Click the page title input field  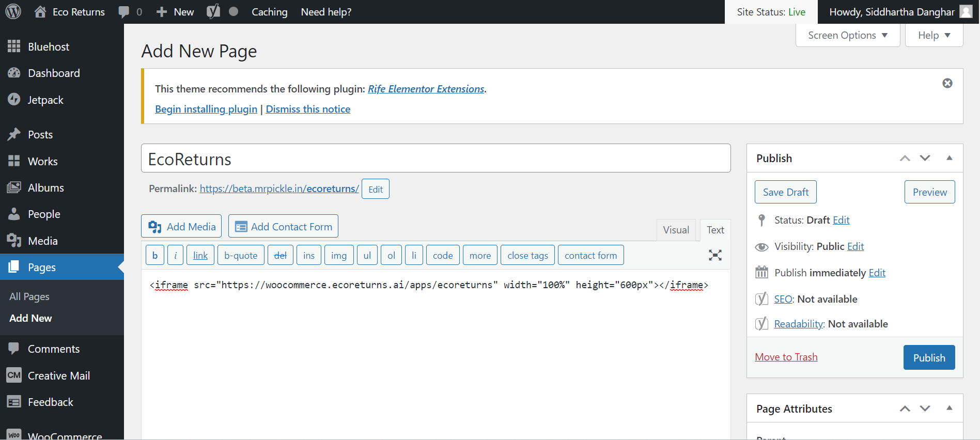click(435, 159)
